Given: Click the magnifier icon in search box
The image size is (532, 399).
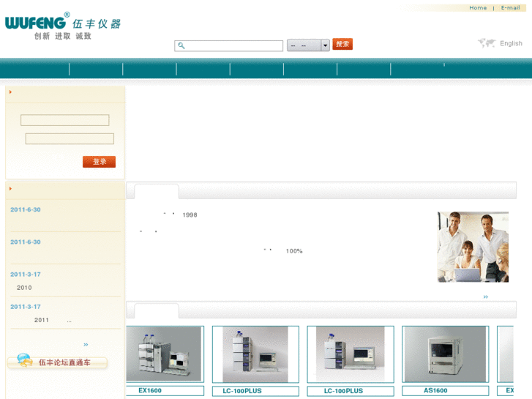Looking at the screenshot, I should [181, 45].
